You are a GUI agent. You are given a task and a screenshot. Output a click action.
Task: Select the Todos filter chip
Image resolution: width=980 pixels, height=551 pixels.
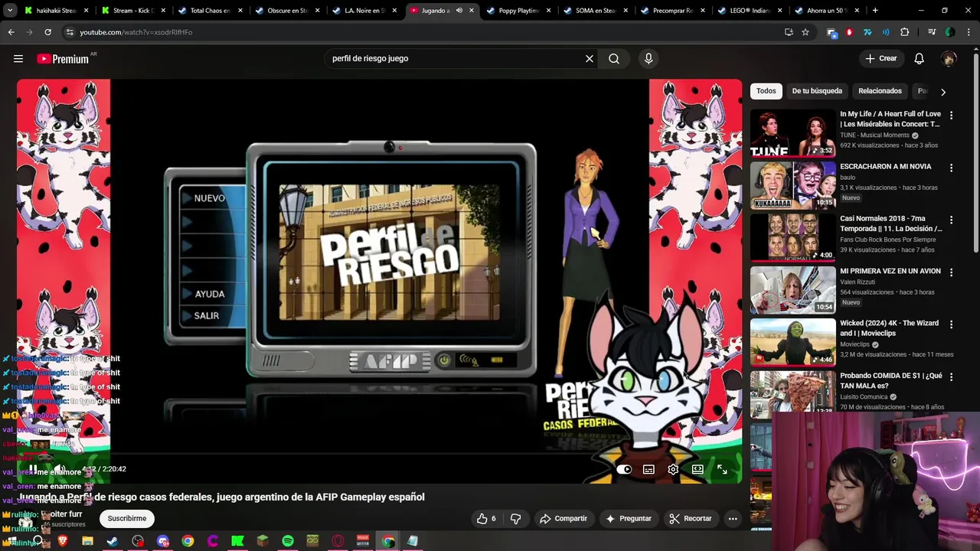pos(766,91)
